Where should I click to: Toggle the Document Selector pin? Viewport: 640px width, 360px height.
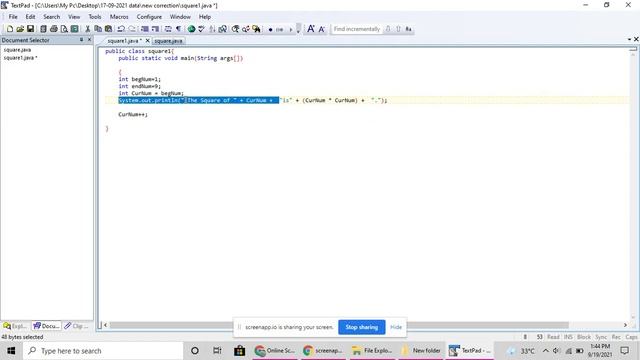81,40
